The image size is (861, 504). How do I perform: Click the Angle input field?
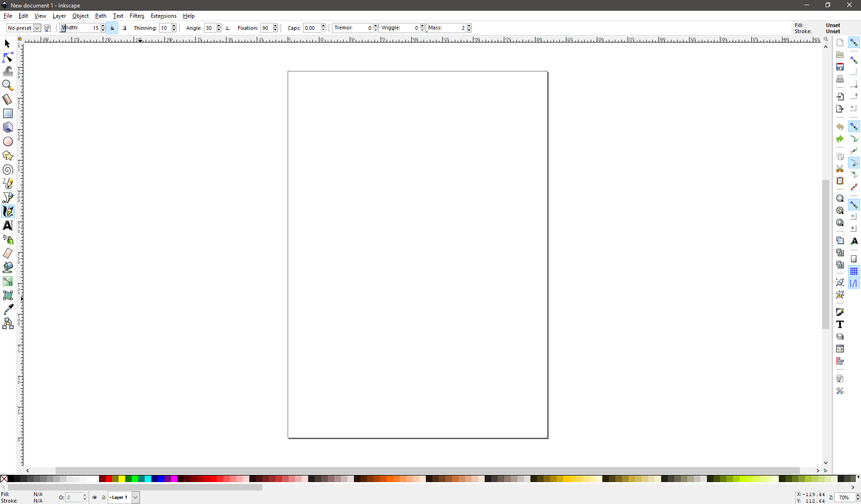pyautogui.click(x=210, y=28)
